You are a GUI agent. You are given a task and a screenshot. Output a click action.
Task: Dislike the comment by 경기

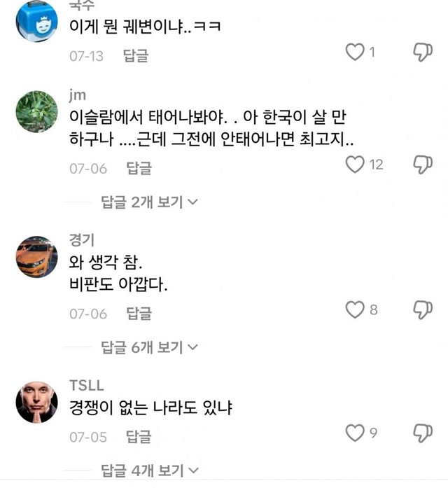tap(423, 309)
